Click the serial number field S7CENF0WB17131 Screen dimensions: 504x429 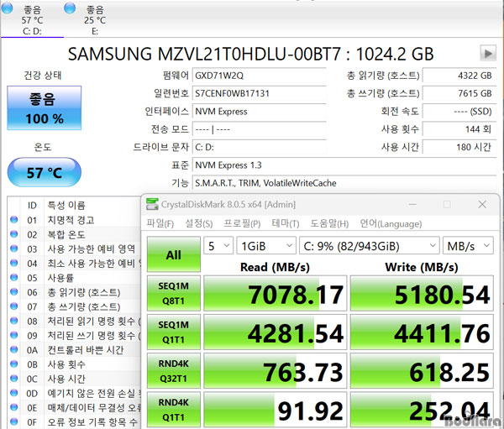coord(260,93)
